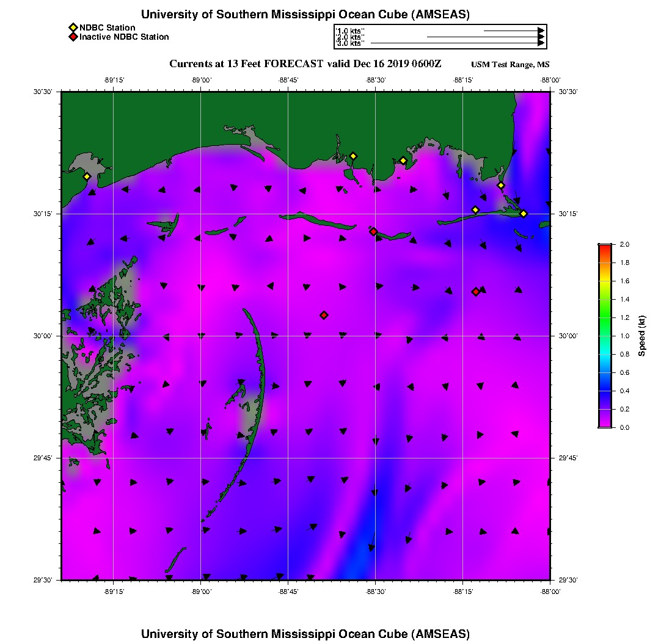This screenshot has height=641, width=672.
Task: Pick the northernmost yellow NDBC station marker
Action: 353,156
